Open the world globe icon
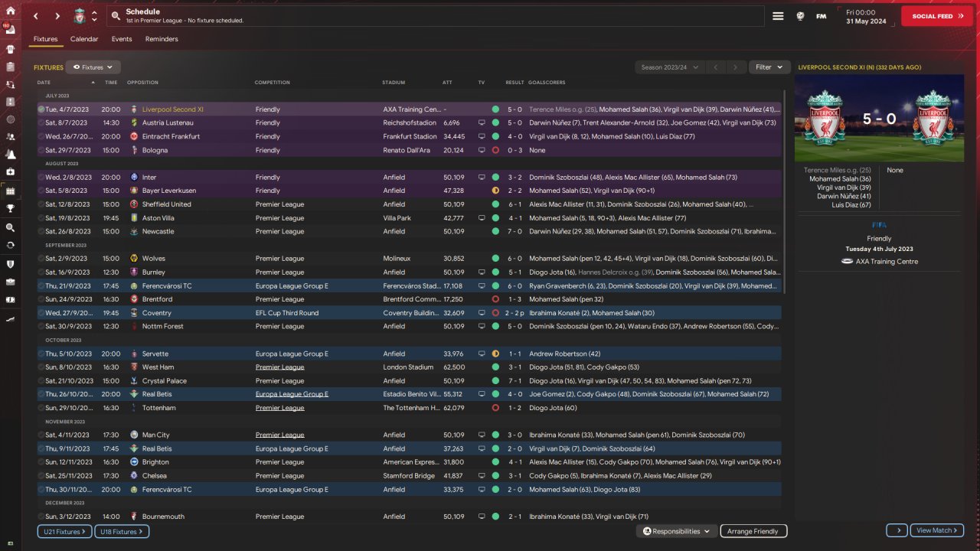980x551 pixels. pos(800,16)
